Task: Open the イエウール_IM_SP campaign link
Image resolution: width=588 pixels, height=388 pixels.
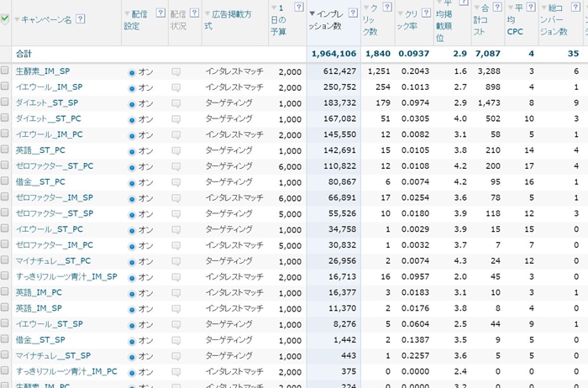Action: [49, 87]
